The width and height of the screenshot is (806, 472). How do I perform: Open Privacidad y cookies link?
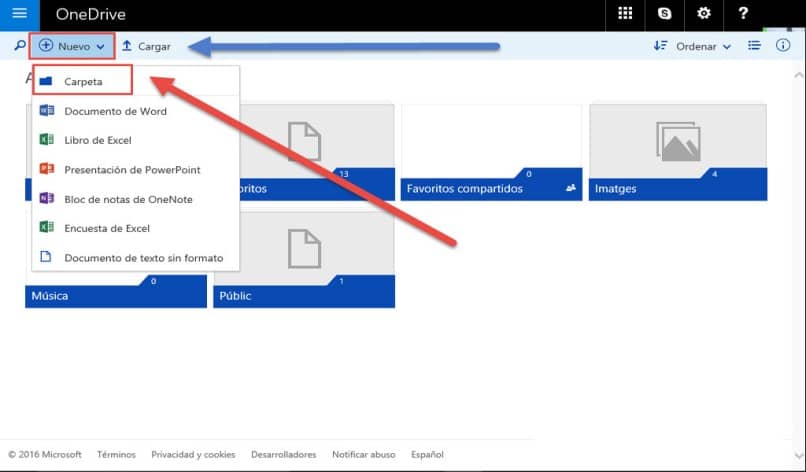point(193,455)
